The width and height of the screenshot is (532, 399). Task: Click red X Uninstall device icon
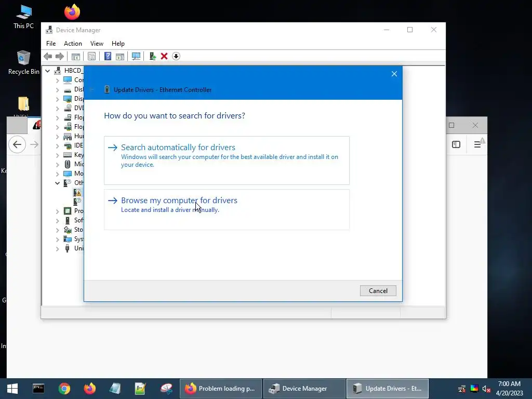[x=164, y=56]
